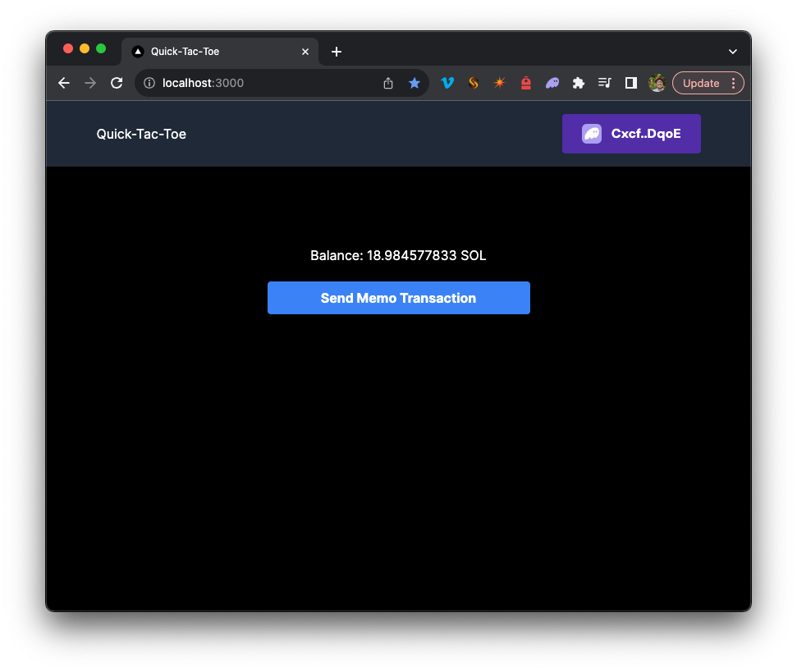Open a new browser tab
The width and height of the screenshot is (797, 672).
336,52
